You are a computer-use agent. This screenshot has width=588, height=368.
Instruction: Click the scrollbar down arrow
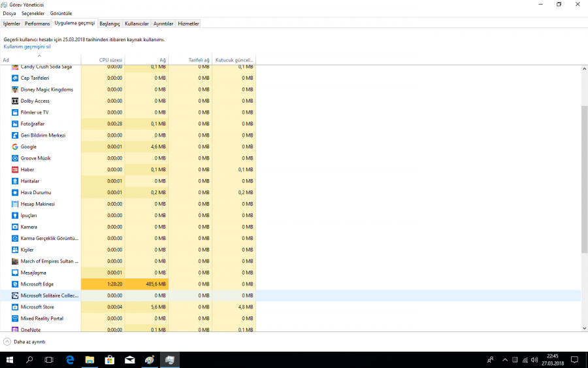(x=584, y=328)
